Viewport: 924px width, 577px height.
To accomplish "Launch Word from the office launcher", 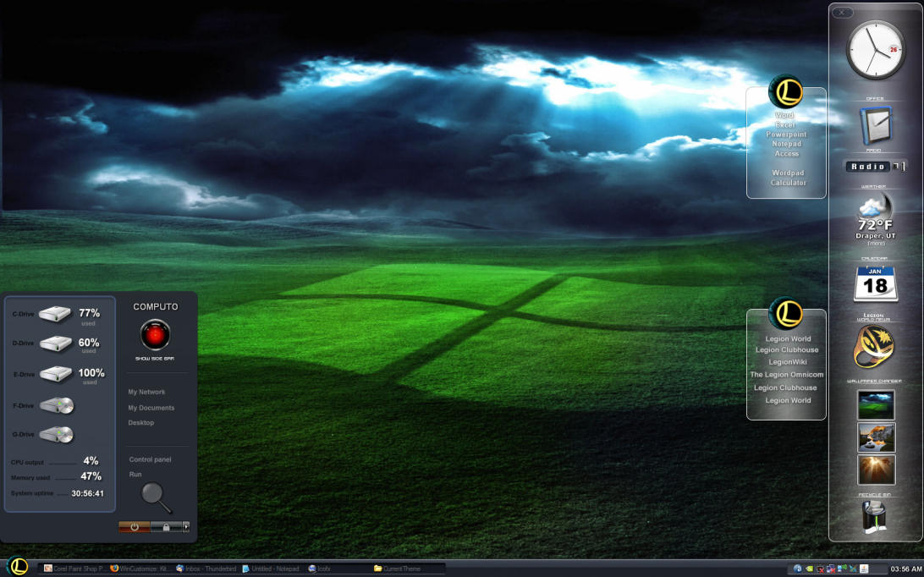I will (x=784, y=116).
